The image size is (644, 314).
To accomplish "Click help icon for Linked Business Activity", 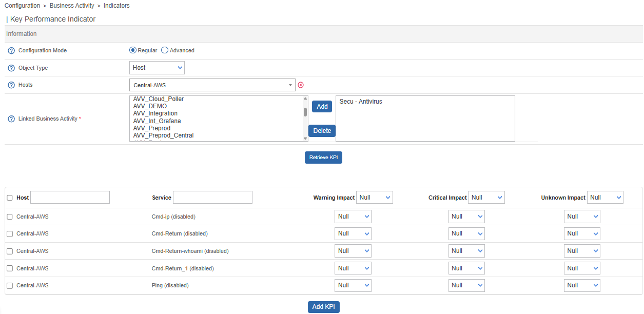I will tap(11, 119).
